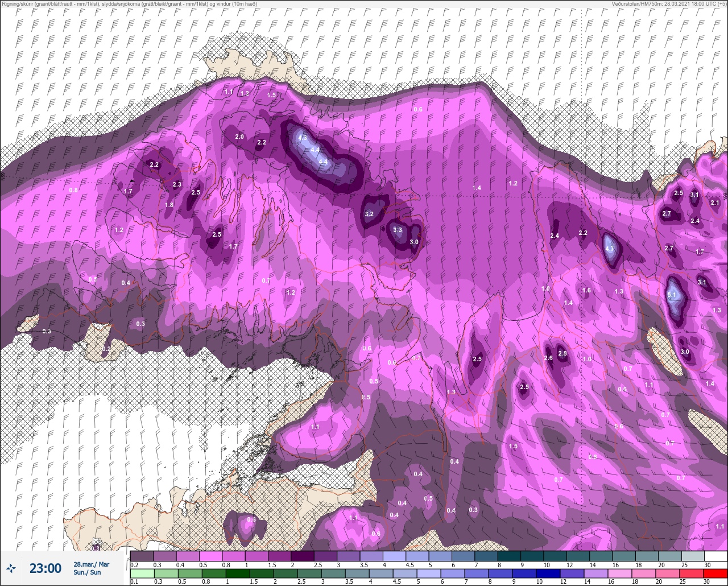This screenshot has height=586, width=728.
Task: Click the map title beginning 'Rigning/skúrir'
Action: [x=129, y=3]
